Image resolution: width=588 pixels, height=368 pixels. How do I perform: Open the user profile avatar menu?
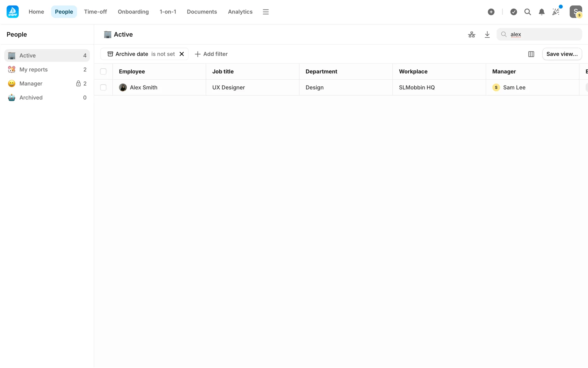575,12
